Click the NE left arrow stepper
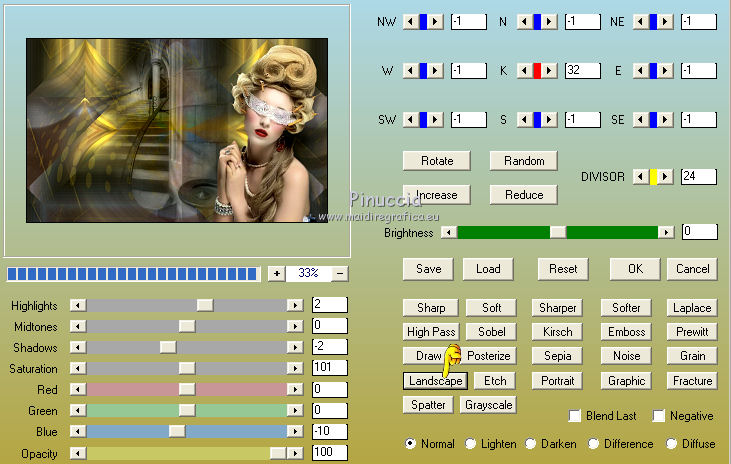731x464 pixels. (641, 21)
